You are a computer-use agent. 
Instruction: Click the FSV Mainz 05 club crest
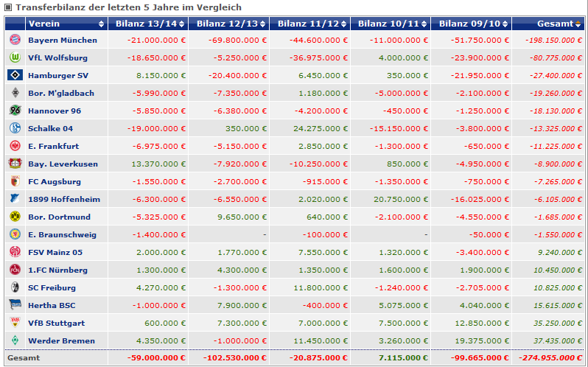pos(15,252)
